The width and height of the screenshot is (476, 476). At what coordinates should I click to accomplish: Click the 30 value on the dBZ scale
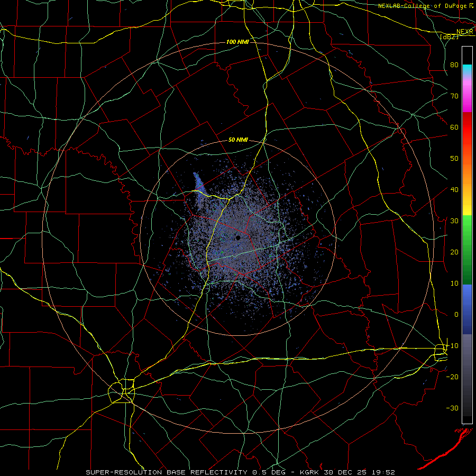click(454, 221)
